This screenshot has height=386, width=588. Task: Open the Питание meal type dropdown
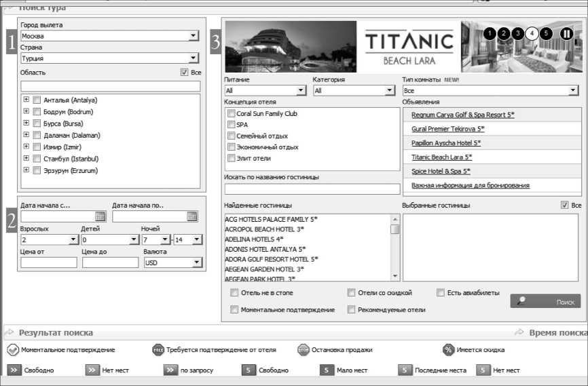coord(301,90)
